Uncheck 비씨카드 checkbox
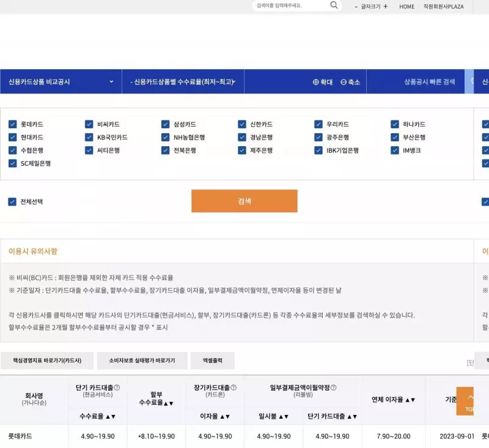The image size is (489, 448). pos(89,125)
